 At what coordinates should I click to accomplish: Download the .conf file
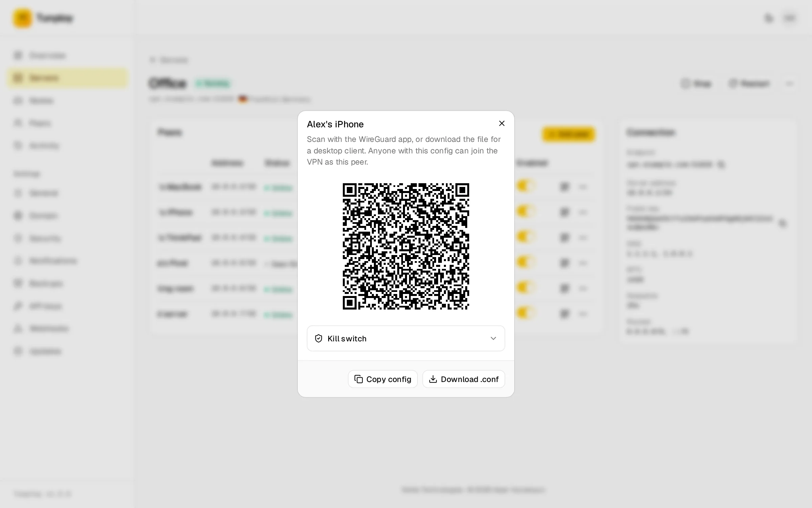click(x=464, y=379)
